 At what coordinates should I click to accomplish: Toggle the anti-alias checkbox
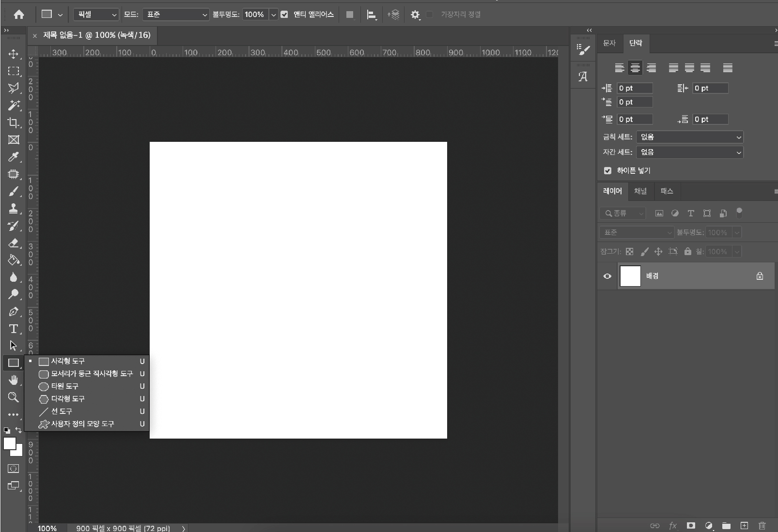[284, 15]
